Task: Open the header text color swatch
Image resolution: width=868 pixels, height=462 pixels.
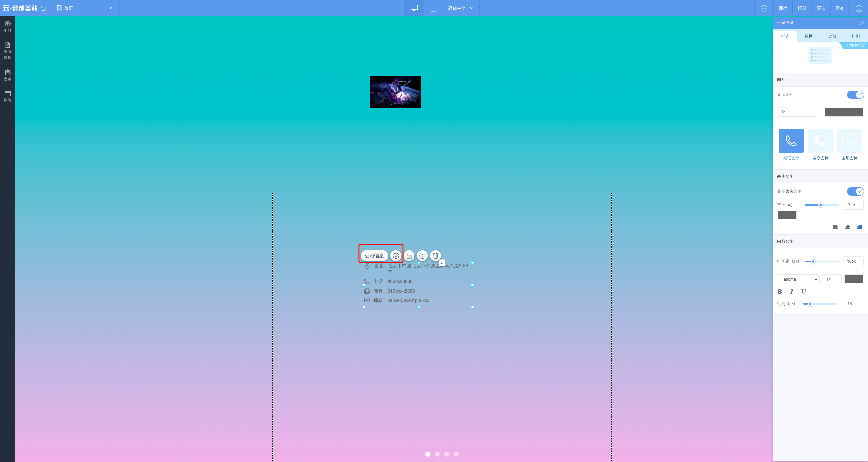Action: tap(787, 215)
